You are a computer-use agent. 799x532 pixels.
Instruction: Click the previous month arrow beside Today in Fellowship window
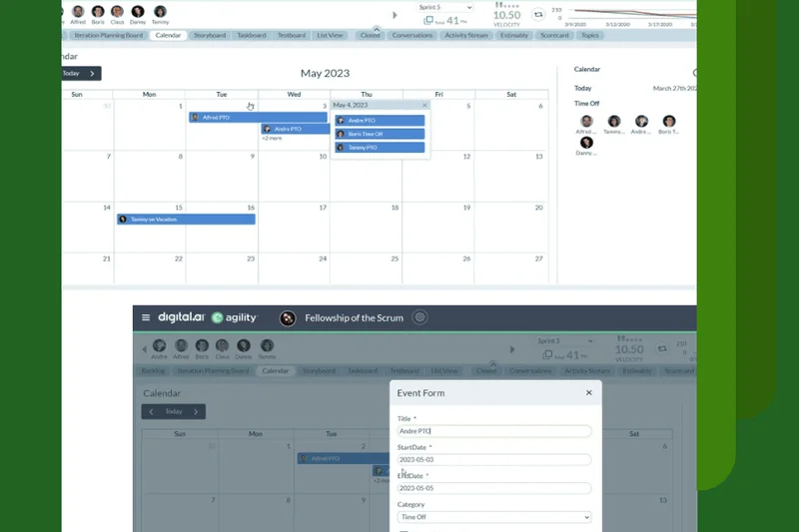(151, 411)
